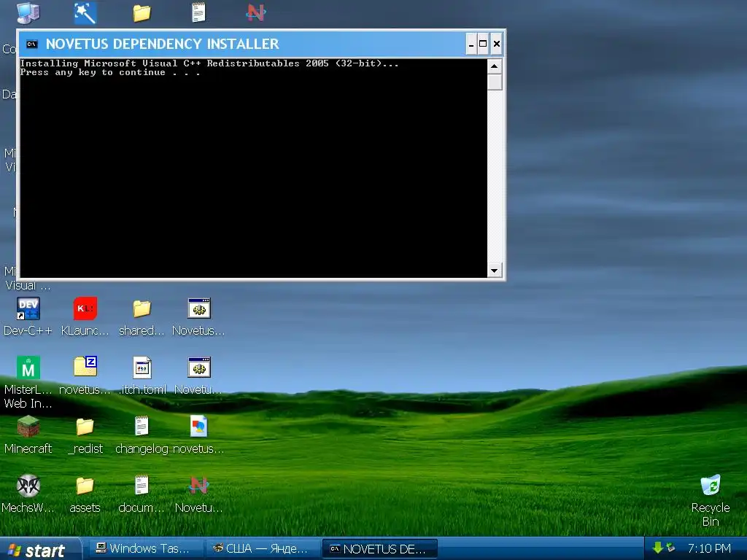747x560 pixels.
Task: Select the .itch.toml file
Action: point(142,376)
